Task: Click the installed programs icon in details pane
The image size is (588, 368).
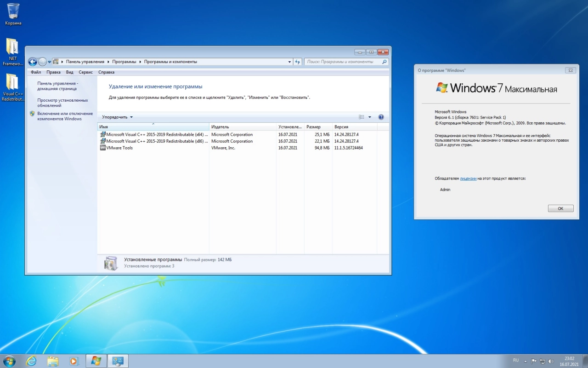Action: [x=111, y=263]
